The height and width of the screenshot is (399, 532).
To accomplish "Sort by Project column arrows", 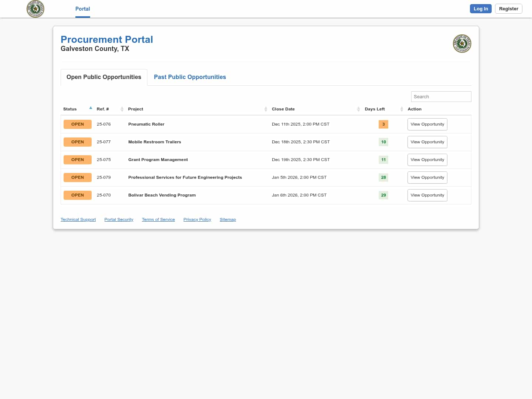I will pyautogui.click(x=266, y=109).
